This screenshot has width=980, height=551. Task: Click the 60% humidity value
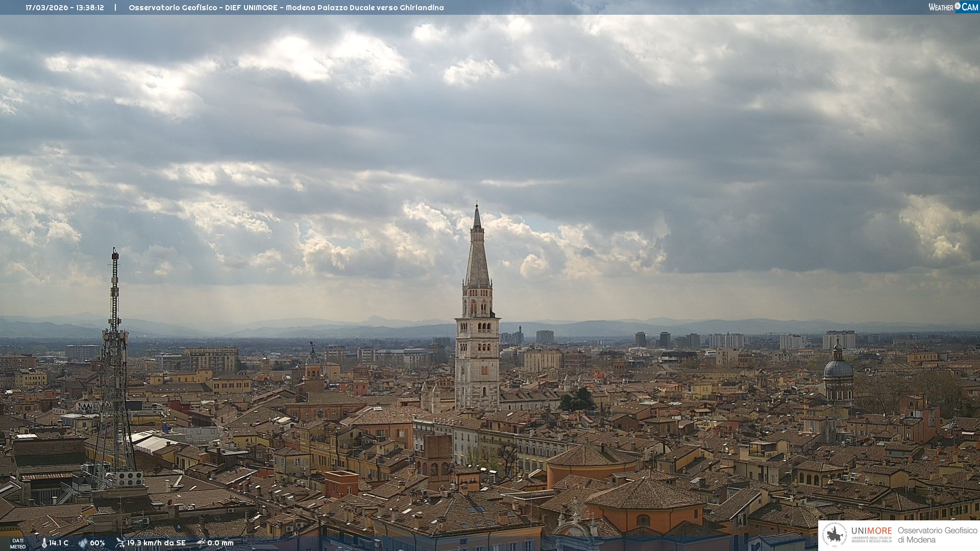click(x=97, y=543)
